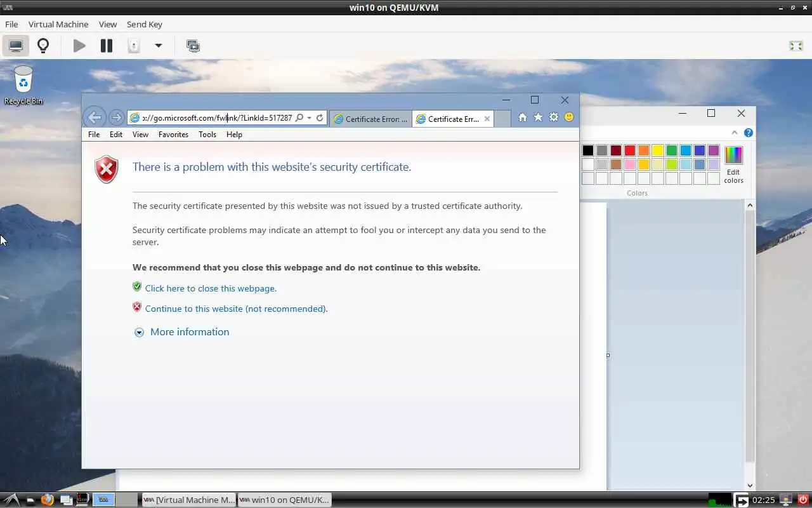The image size is (812, 508).
Task: Refresh the page using the reload icon
Action: coord(320,118)
